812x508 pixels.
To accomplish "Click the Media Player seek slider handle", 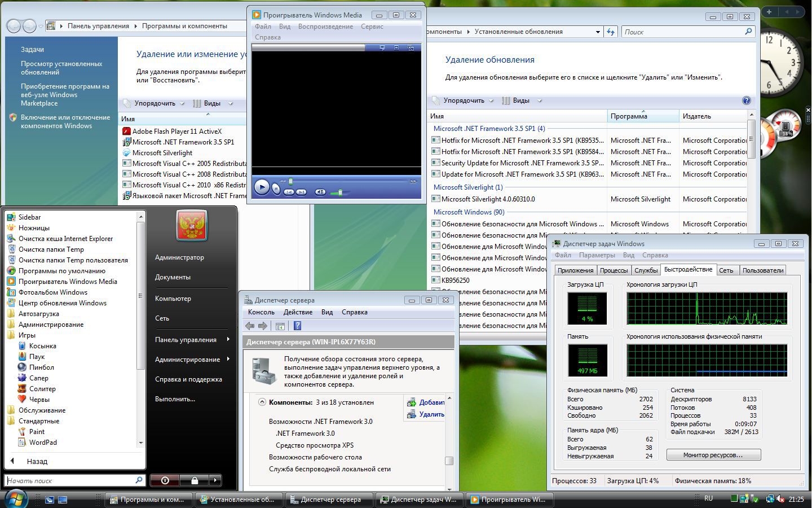I will coord(290,181).
